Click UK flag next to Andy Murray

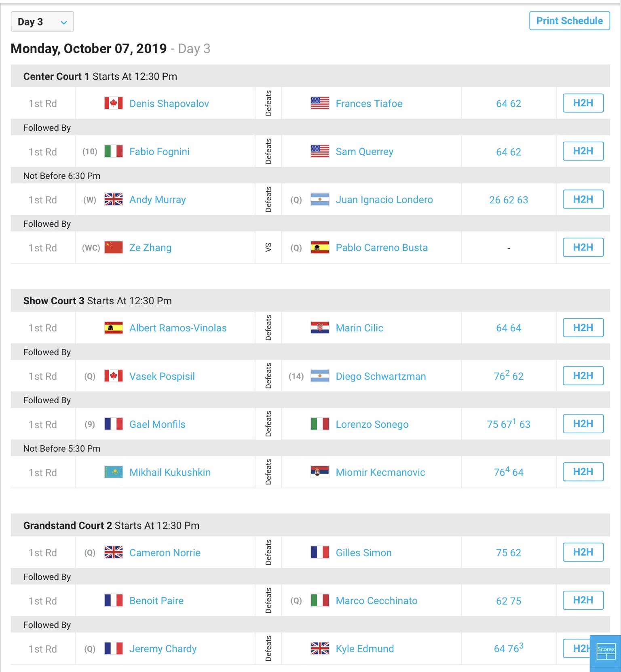click(x=114, y=199)
